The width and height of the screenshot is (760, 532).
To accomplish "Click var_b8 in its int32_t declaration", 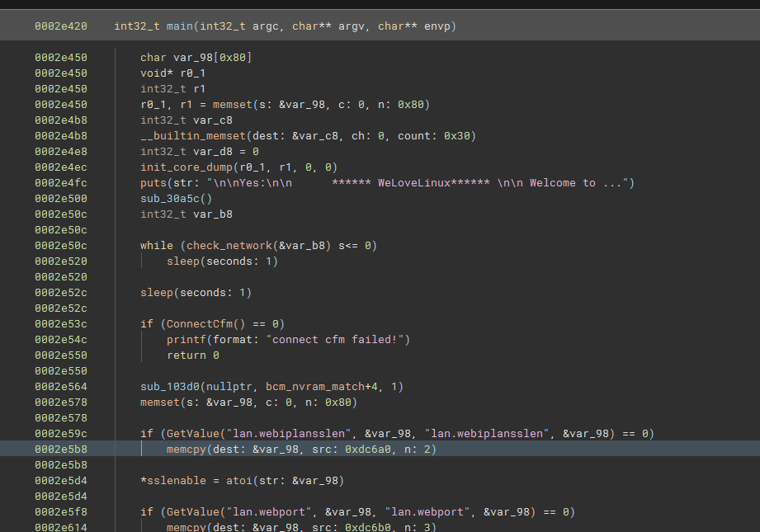I will pos(213,214).
